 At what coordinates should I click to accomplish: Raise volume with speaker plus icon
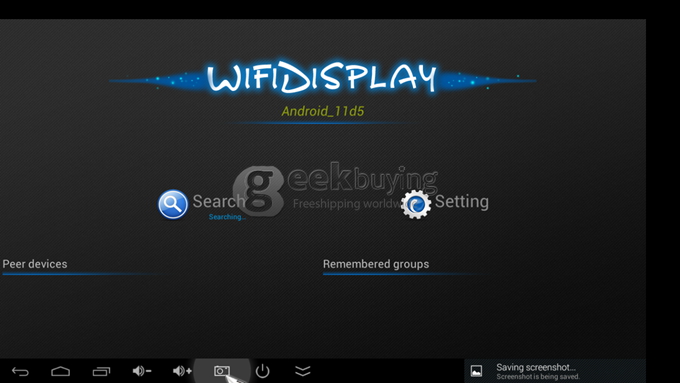click(182, 371)
